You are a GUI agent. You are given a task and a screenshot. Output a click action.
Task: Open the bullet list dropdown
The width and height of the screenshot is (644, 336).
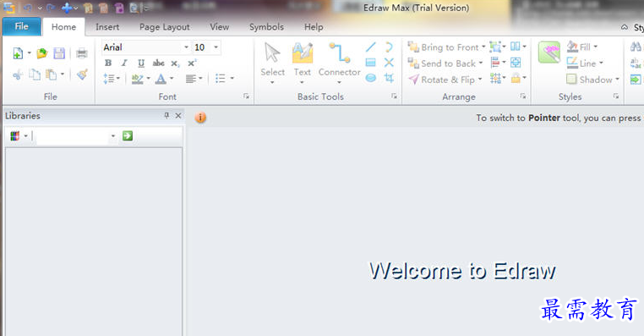(x=224, y=78)
